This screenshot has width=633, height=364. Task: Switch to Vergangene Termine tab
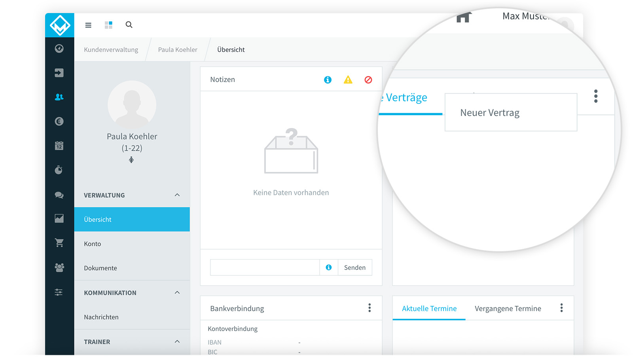(508, 309)
